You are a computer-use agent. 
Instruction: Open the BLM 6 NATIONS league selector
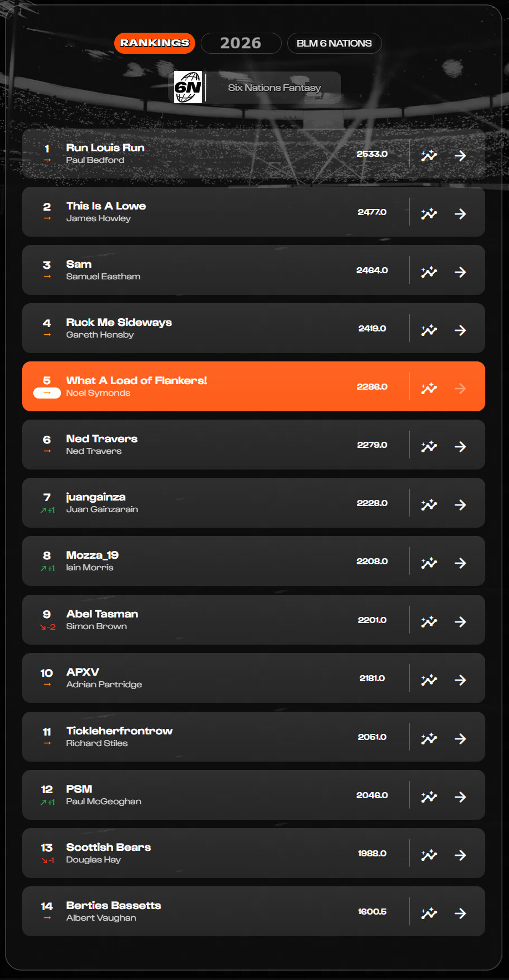click(334, 43)
